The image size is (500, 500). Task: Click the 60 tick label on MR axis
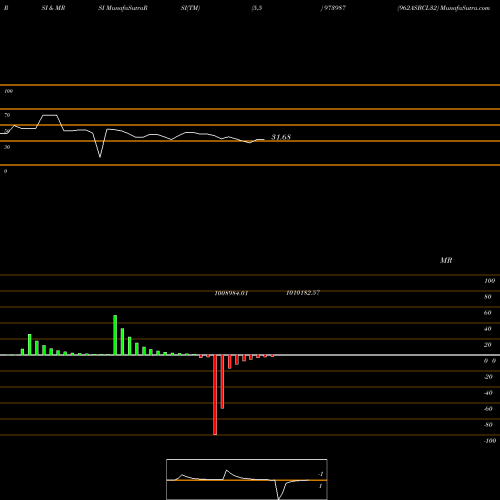tap(487, 313)
